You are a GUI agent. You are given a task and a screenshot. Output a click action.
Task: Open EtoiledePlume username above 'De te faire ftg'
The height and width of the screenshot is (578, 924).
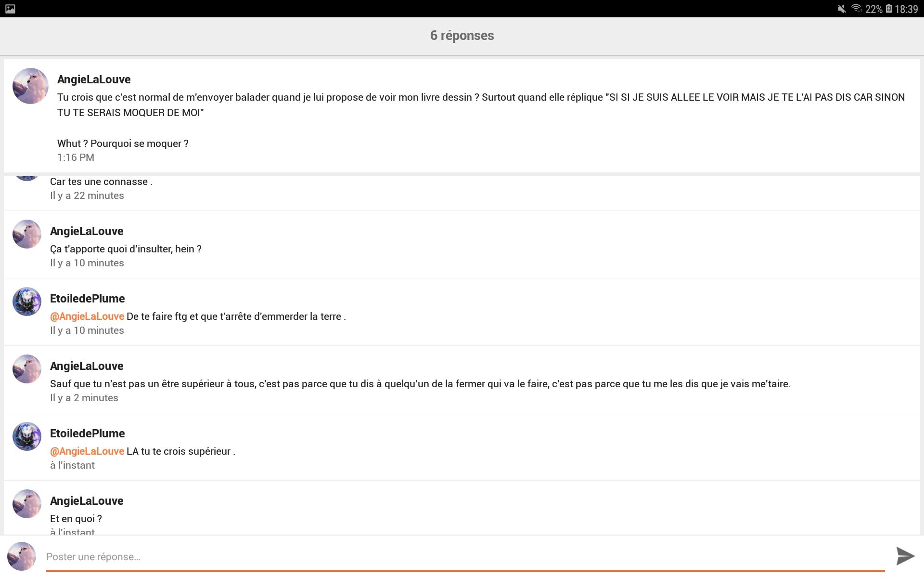pos(88,299)
